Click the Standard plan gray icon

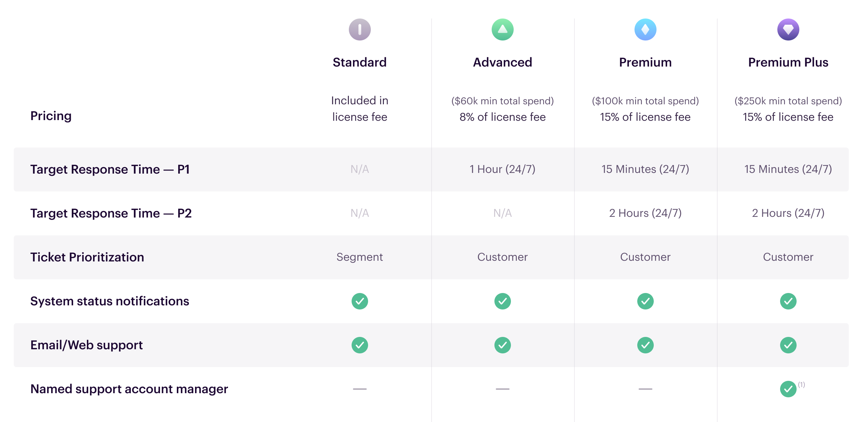click(359, 30)
